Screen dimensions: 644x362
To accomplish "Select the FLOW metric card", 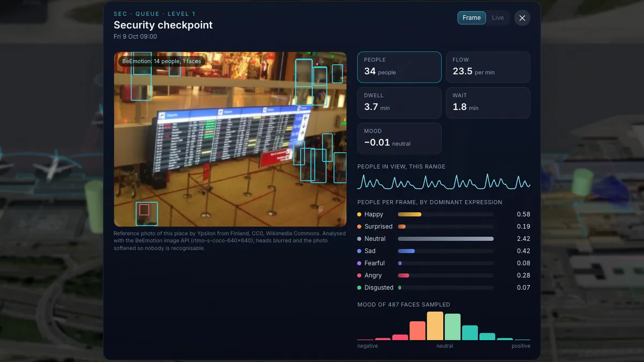I will (488, 67).
